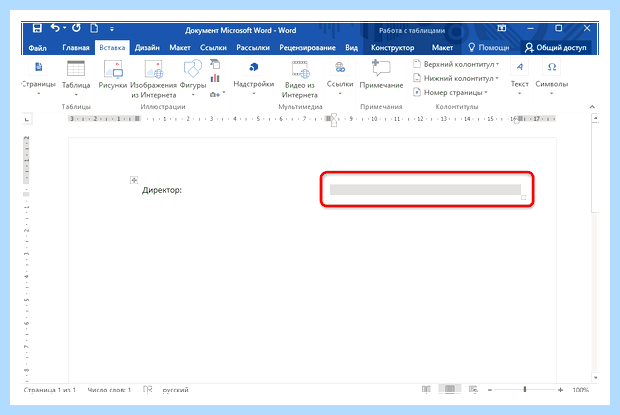Open the Текст group dropdown
The width and height of the screenshot is (620, 415).
(520, 77)
